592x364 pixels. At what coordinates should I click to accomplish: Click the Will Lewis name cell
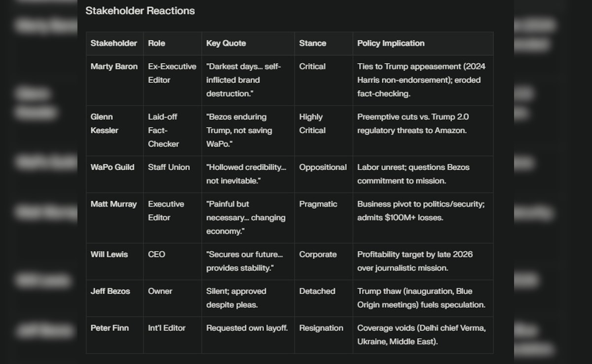[109, 255]
